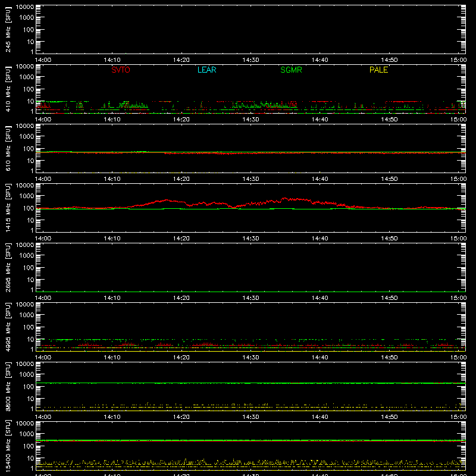Select the 1415 MHz [SFU] axis title
The image size is (476, 476).
[x=8, y=208]
